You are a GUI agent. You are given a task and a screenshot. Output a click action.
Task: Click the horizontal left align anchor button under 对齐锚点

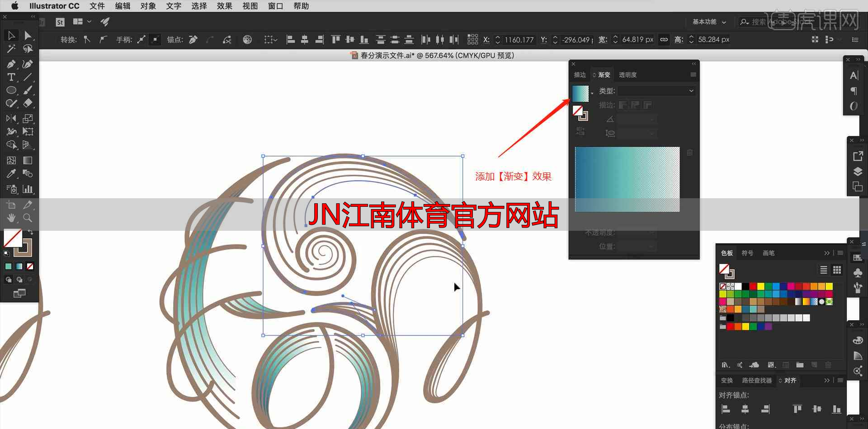(726, 409)
